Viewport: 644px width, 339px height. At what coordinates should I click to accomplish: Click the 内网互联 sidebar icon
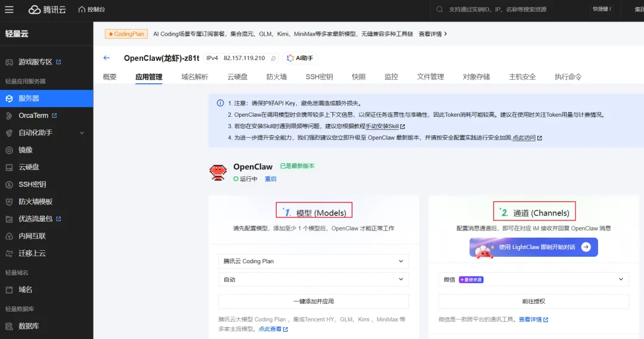(9, 237)
